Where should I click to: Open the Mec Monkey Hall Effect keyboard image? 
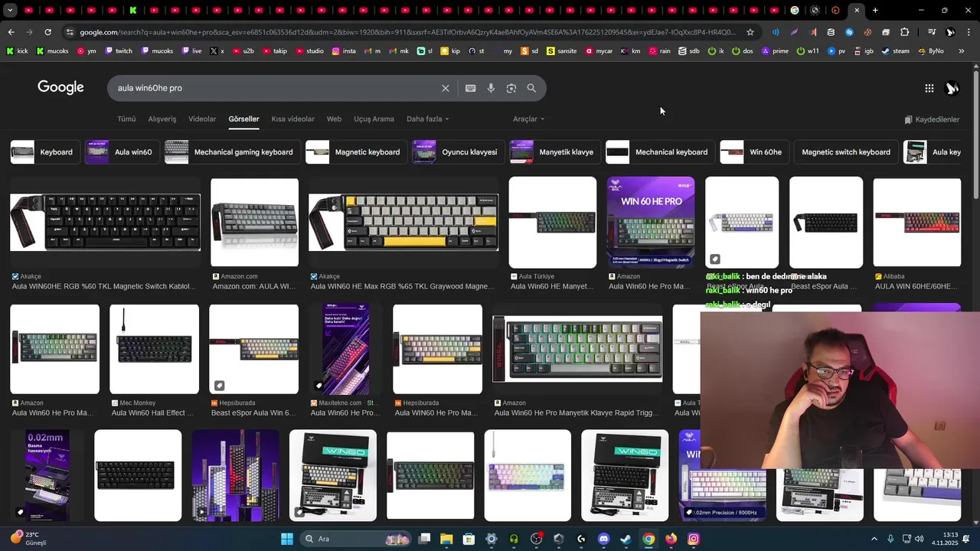(x=154, y=349)
